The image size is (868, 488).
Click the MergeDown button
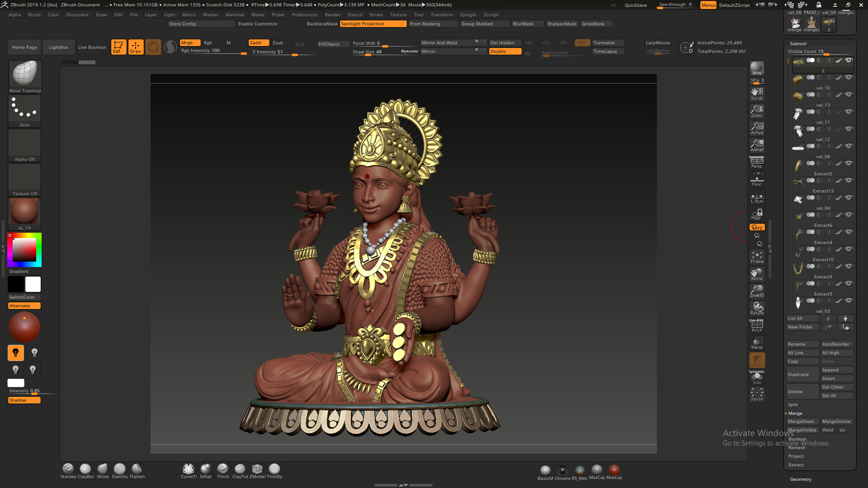coord(802,421)
